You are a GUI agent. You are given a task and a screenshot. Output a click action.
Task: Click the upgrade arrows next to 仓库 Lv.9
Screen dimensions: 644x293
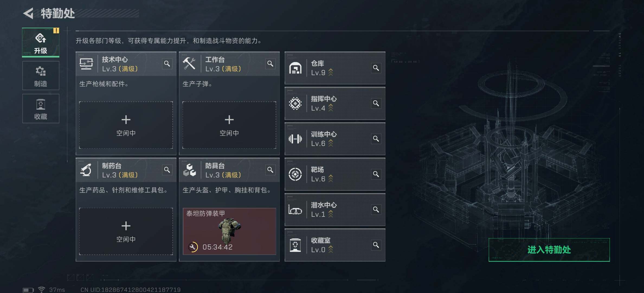point(331,72)
